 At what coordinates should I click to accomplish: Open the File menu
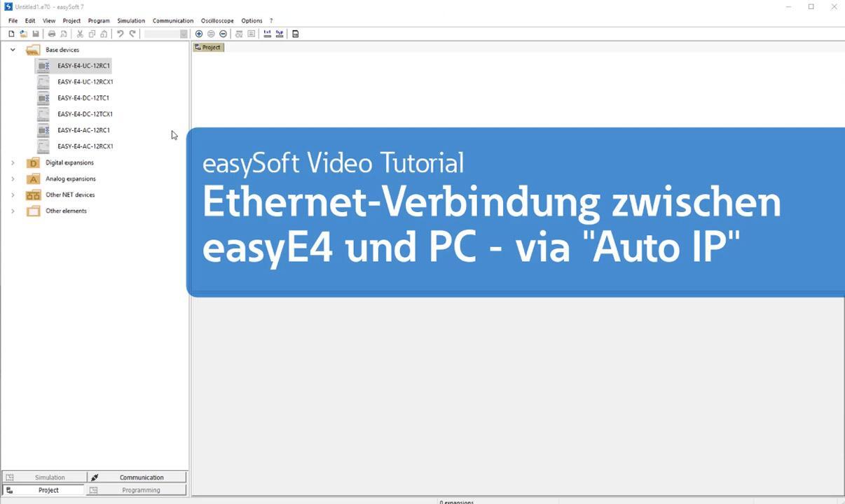pos(13,21)
